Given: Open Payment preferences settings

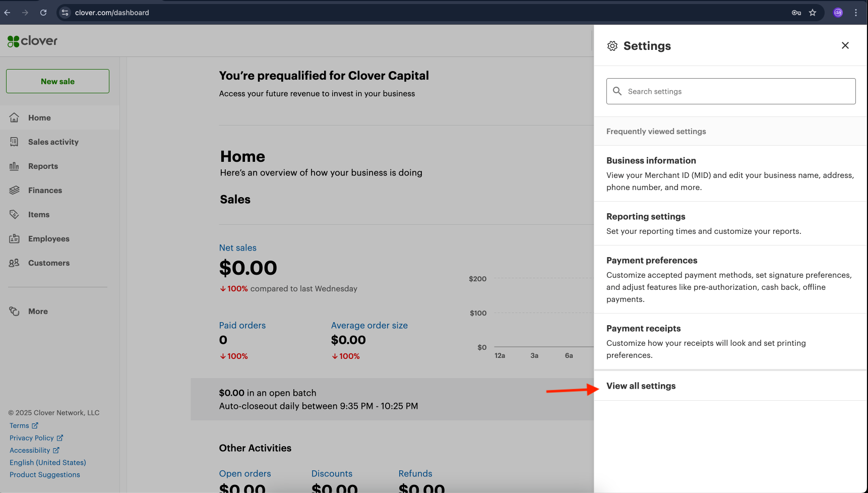Looking at the screenshot, I should 731,279.
